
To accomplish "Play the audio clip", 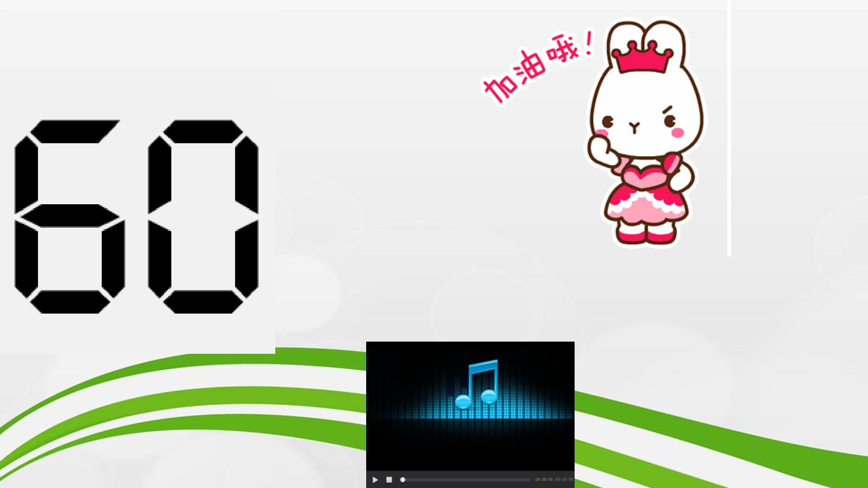I will tap(375, 480).
